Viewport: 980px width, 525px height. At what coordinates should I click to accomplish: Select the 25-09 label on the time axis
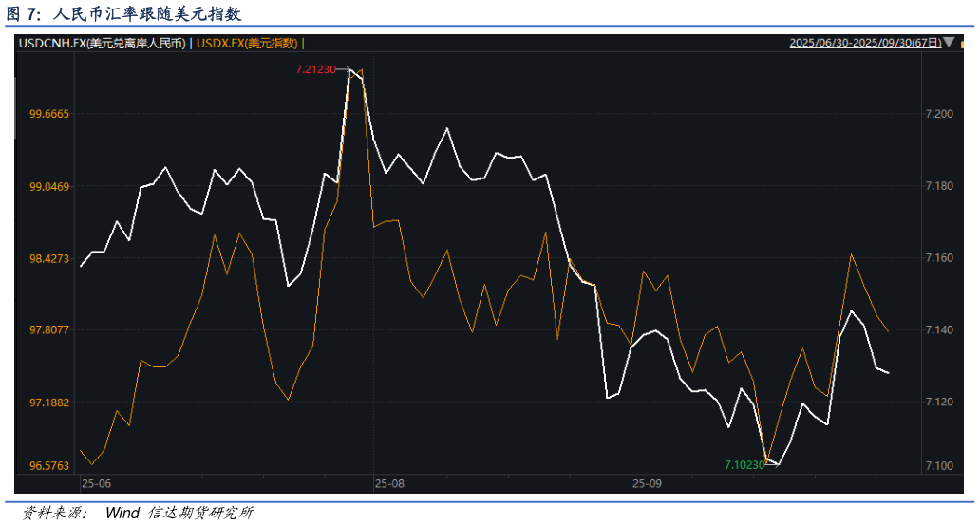pos(647,483)
